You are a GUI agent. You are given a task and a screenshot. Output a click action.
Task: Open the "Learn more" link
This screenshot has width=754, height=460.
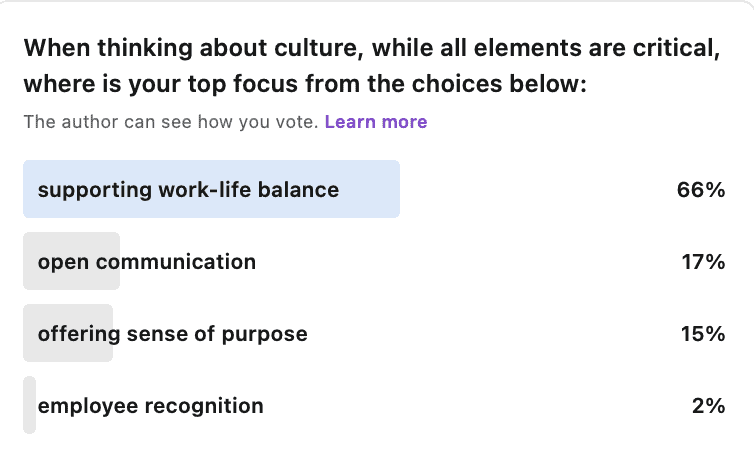point(376,122)
